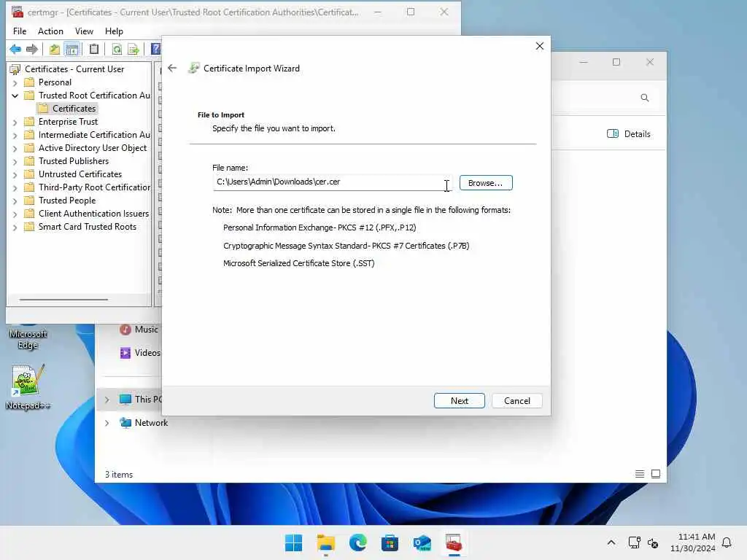The width and height of the screenshot is (747, 560).
Task: Select the Untrusted Certificates folder
Action: coord(80,174)
